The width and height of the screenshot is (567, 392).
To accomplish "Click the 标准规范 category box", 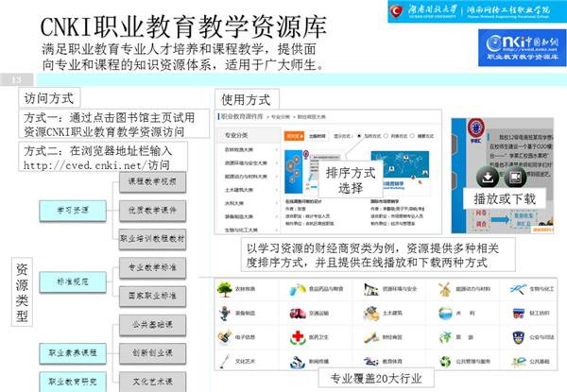I will [x=73, y=281].
